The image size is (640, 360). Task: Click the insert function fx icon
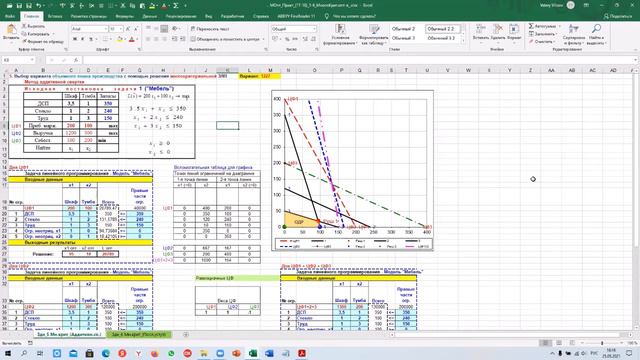76,60
